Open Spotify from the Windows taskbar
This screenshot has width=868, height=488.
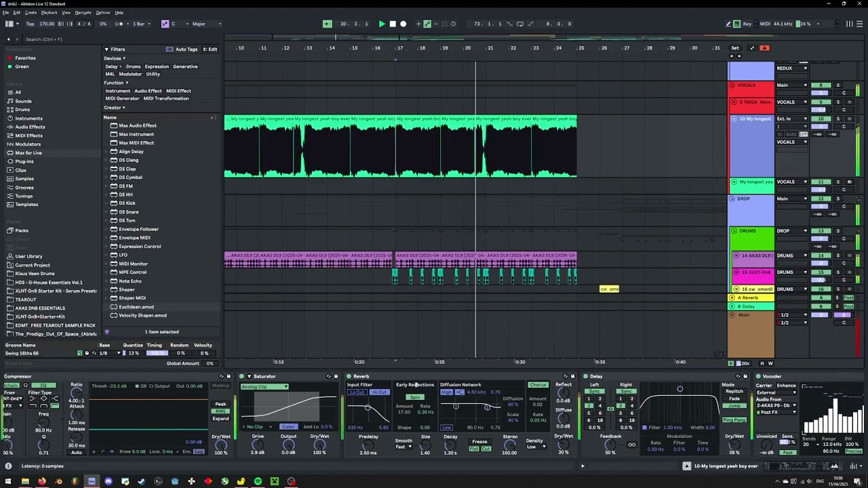258,481
